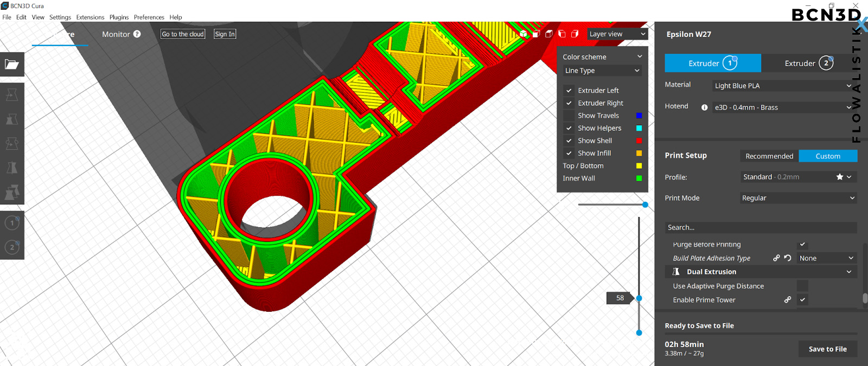
Task: Select the Mirror tool in left toolbar
Action: pos(11,168)
